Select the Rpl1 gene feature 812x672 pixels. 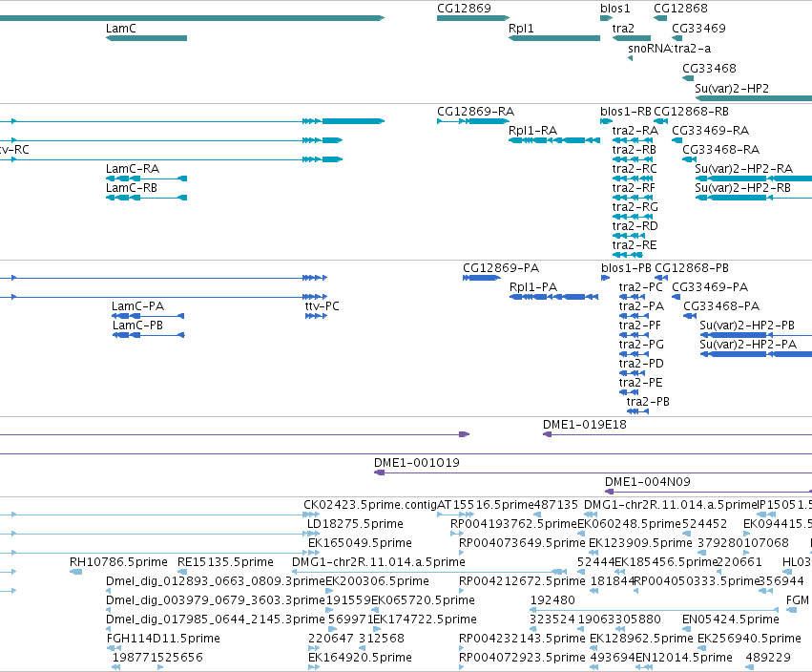point(554,38)
